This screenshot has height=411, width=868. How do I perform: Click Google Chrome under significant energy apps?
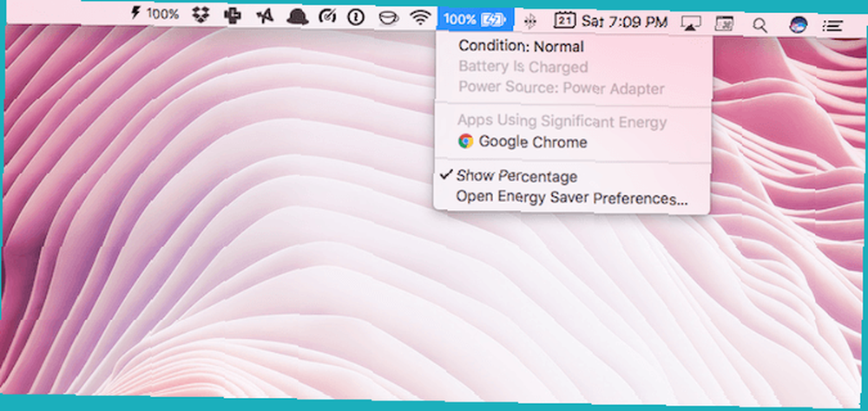click(x=523, y=142)
